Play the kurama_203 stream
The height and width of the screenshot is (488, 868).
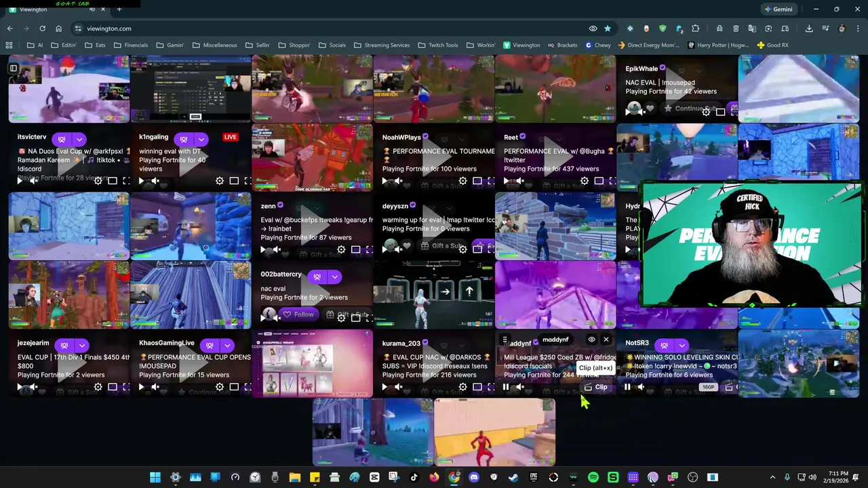click(384, 387)
